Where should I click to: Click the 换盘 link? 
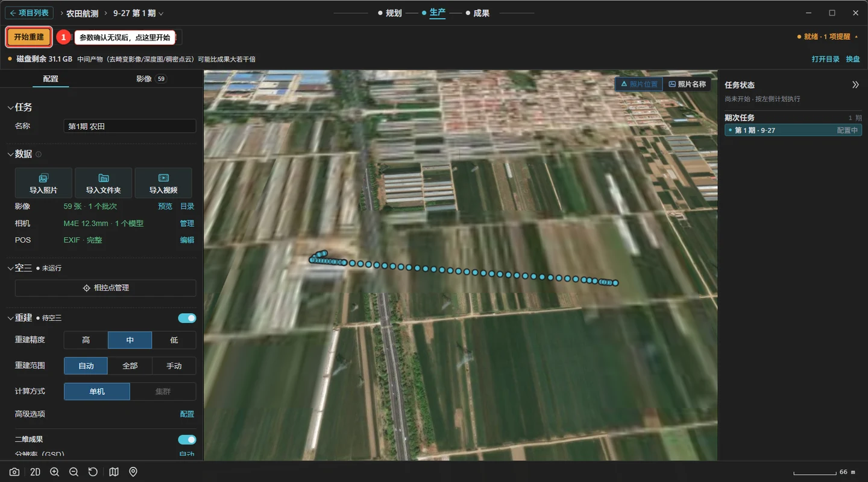[853, 59]
